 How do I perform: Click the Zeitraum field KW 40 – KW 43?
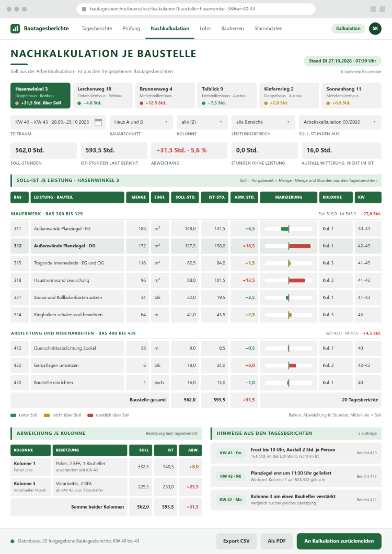(x=58, y=122)
